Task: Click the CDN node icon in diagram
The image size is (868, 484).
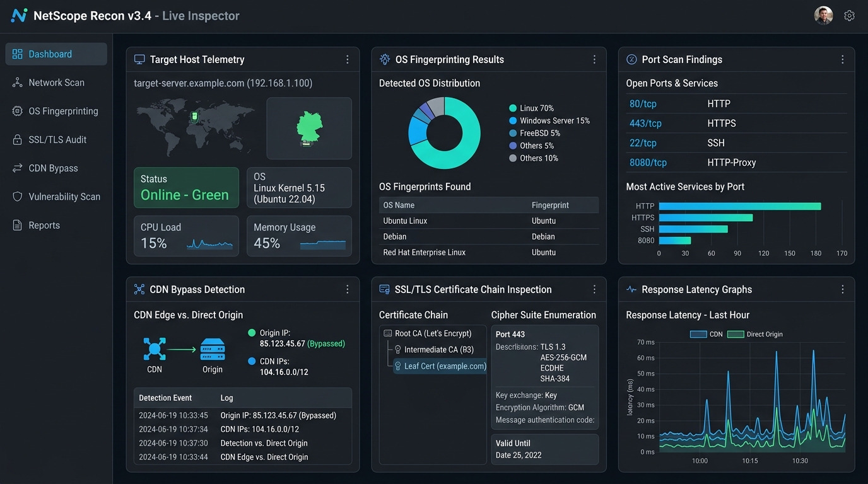Action: pyautogui.click(x=155, y=349)
